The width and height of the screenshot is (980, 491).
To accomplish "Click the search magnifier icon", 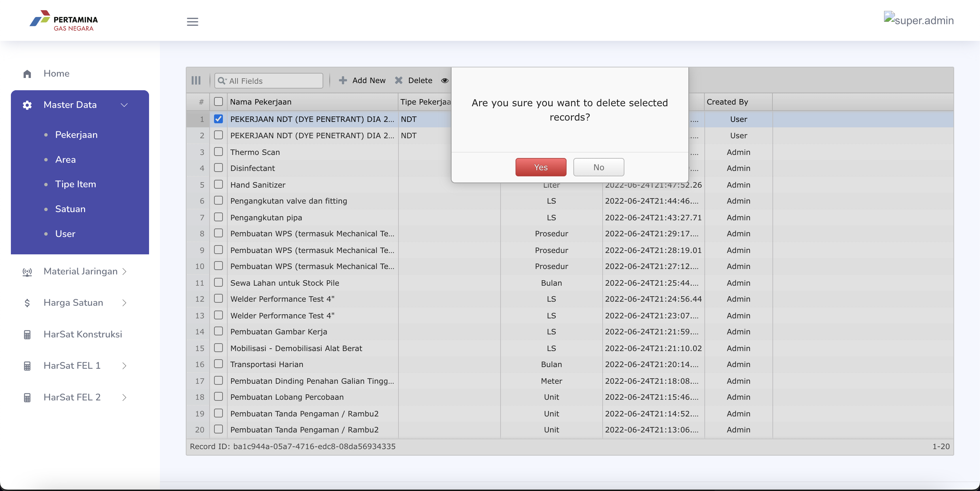I will [222, 81].
